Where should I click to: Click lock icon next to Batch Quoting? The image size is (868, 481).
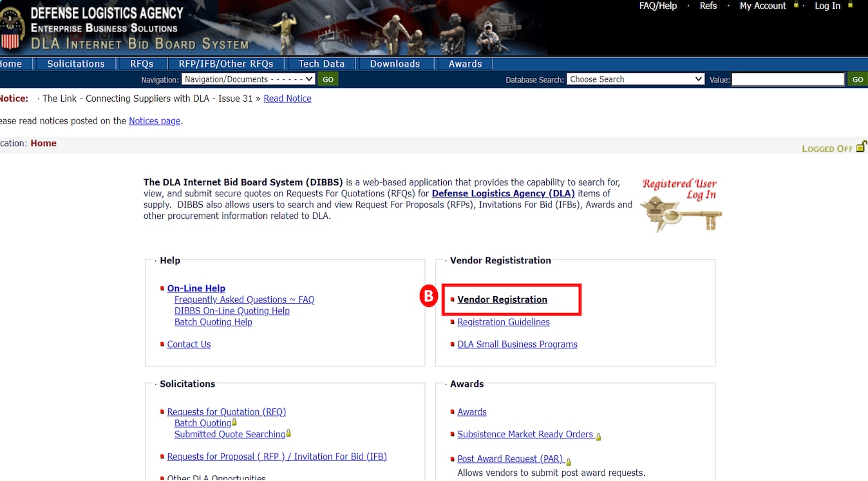[x=234, y=423]
